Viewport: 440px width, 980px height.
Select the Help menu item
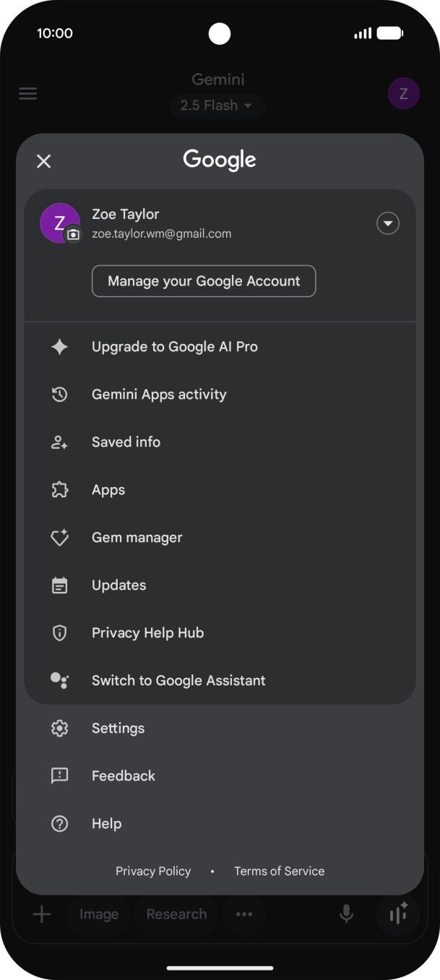pyautogui.click(x=106, y=824)
